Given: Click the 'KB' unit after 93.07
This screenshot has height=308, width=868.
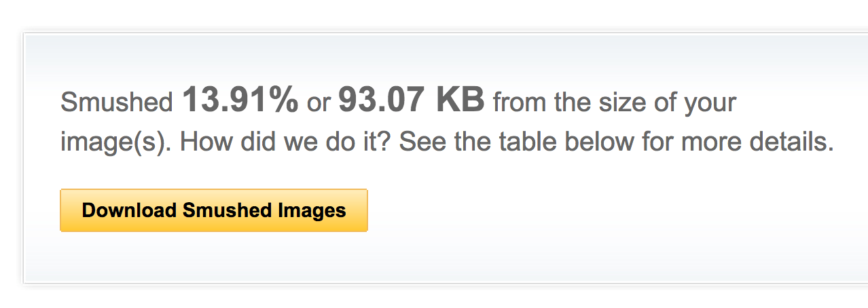Looking at the screenshot, I should tap(460, 101).
